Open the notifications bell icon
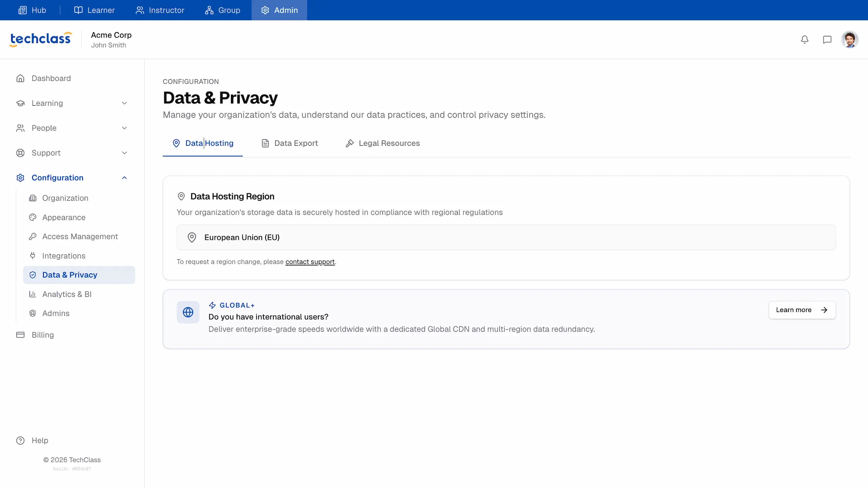The height and width of the screenshot is (488, 868). pos(805,40)
